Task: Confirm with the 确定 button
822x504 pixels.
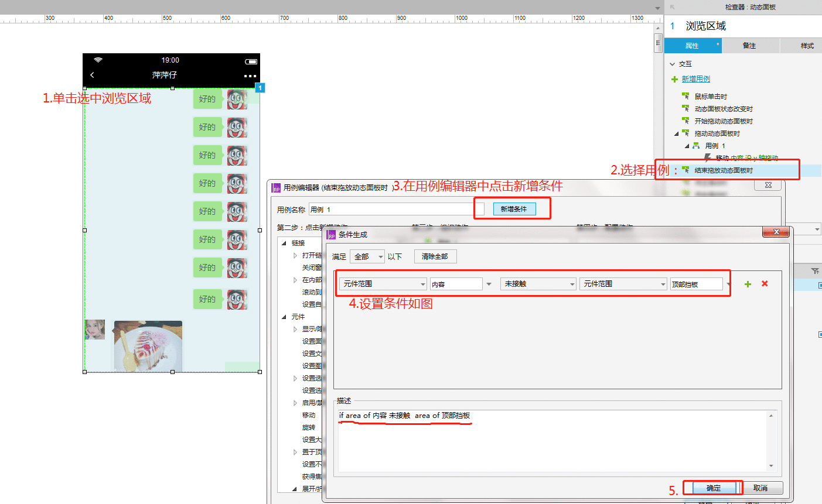Action: click(714, 488)
